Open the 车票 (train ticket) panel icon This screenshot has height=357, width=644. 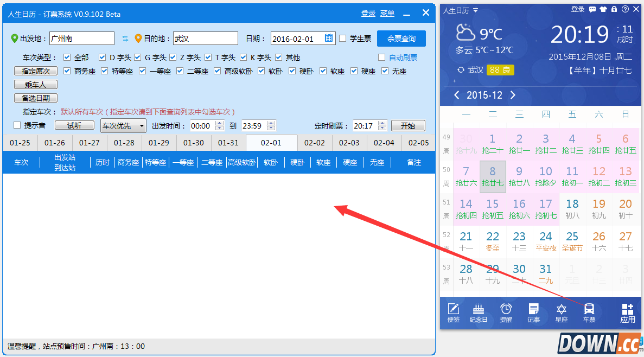(x=589, y=312)
